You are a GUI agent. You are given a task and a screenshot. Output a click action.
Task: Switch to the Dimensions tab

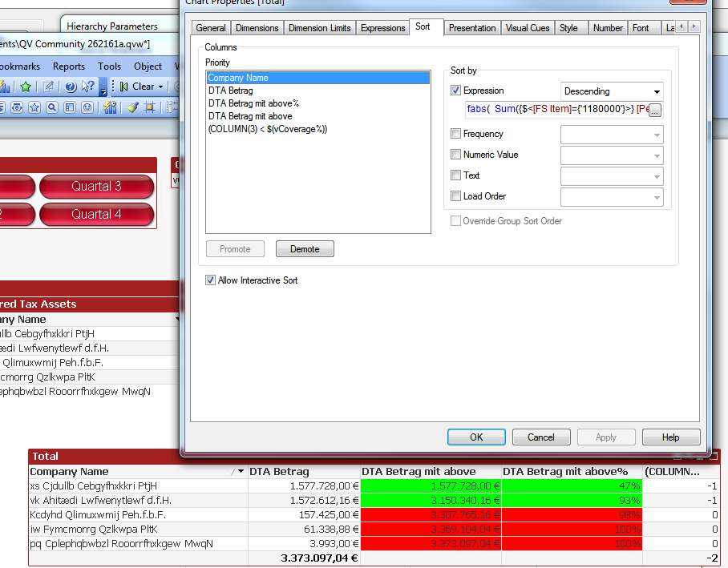point(257,28)
